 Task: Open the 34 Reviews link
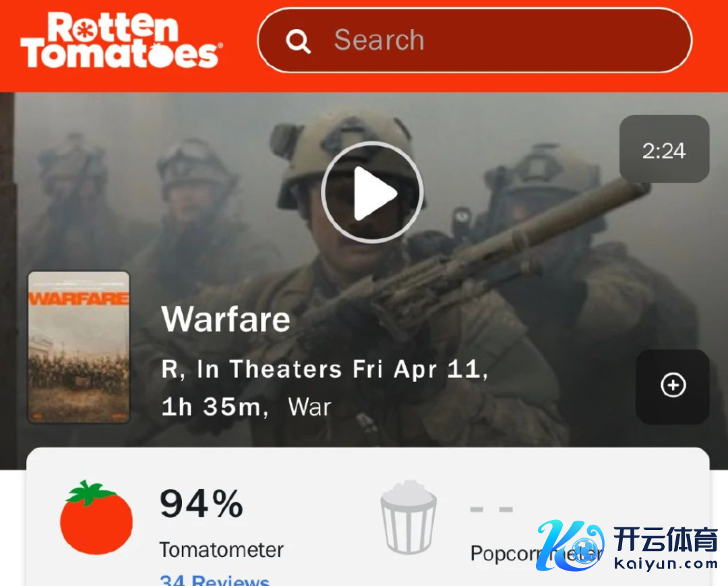(x=214, y=580)
